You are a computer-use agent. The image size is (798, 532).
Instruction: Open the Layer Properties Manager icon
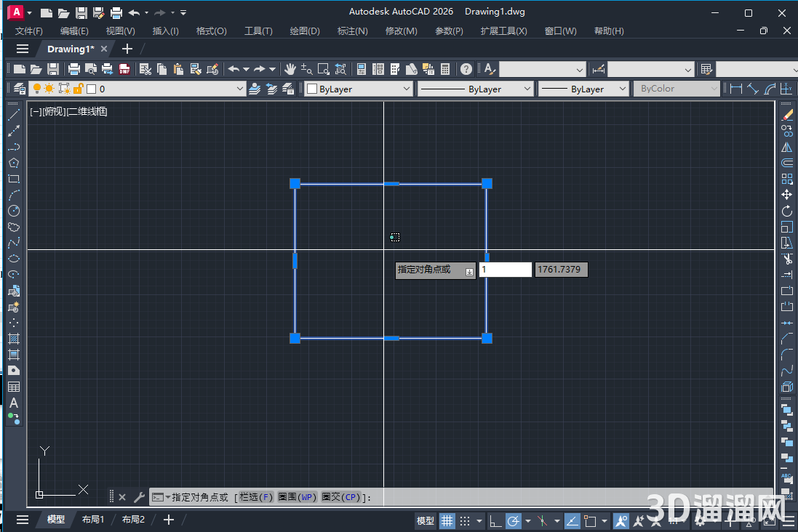click(20, 89)
